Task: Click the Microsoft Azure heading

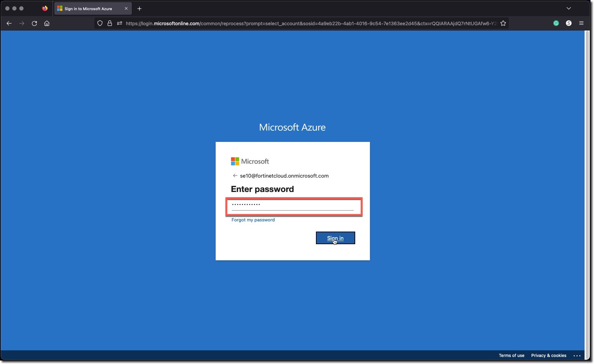Action: (292, 127)
